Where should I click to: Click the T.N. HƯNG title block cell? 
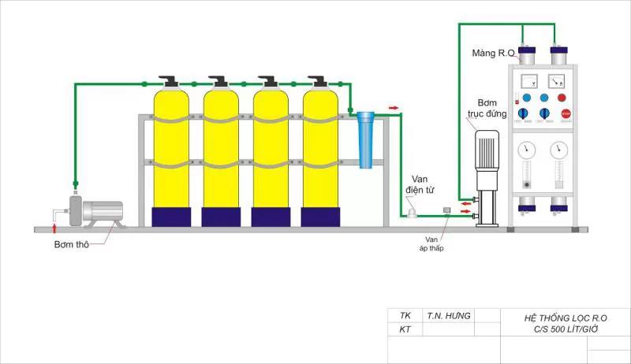pos(448,315)
